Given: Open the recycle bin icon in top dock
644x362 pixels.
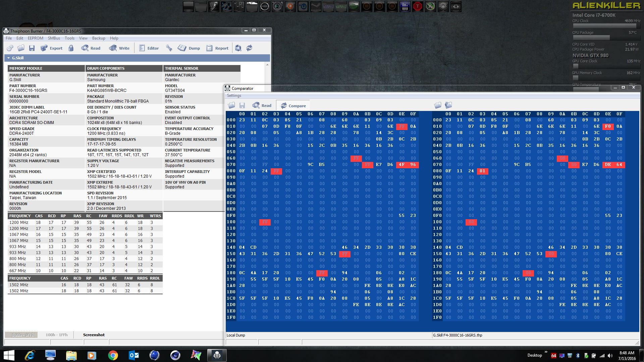Looking at the screenshot, I should point(456,6).
